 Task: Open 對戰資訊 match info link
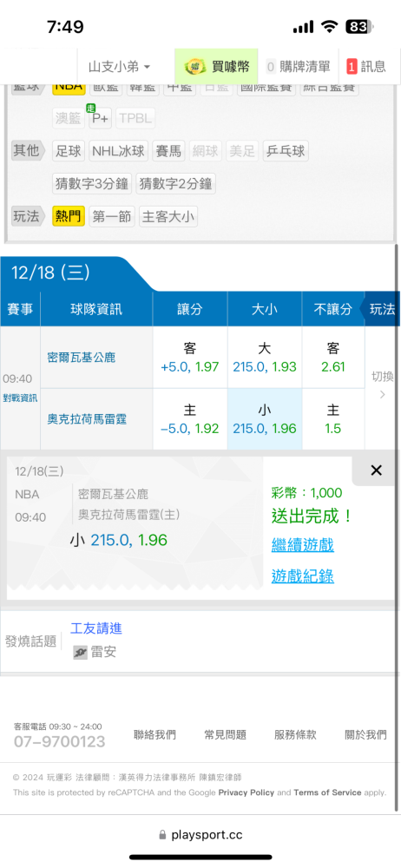(20, 398)
